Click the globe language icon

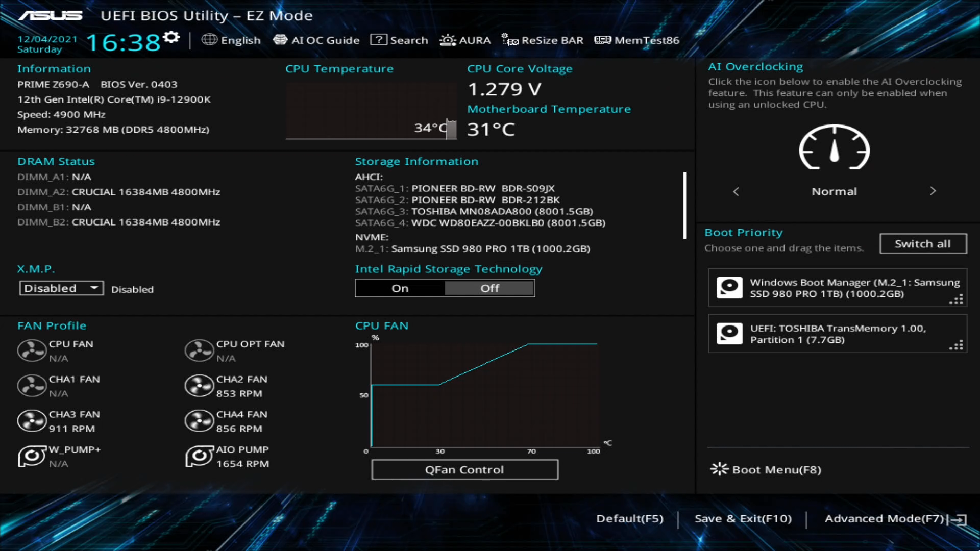coord(209,40)
